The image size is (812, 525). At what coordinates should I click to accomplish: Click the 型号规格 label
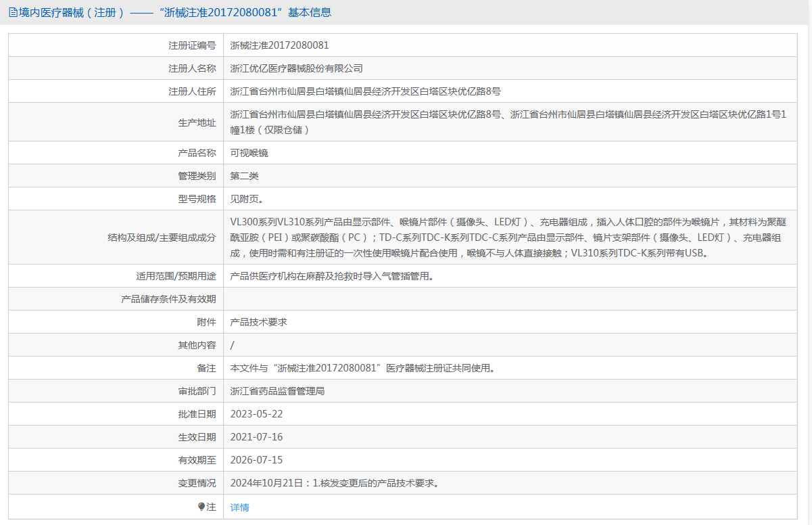point(197,199)
